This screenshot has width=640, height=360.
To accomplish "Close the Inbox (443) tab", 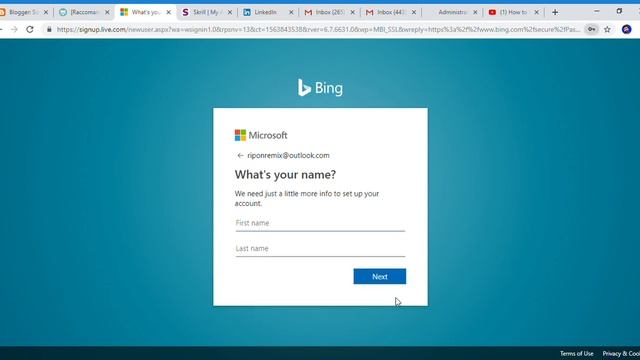I will (x=414, y=12).
